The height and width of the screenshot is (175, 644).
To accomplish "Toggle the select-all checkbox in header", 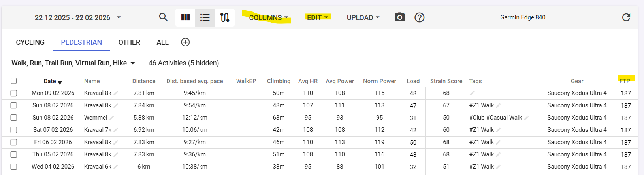I will [14, 81].
